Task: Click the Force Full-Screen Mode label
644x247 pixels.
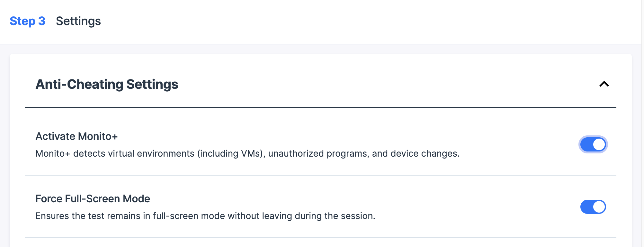Action: pyautogui.click(x=93, y=199)
